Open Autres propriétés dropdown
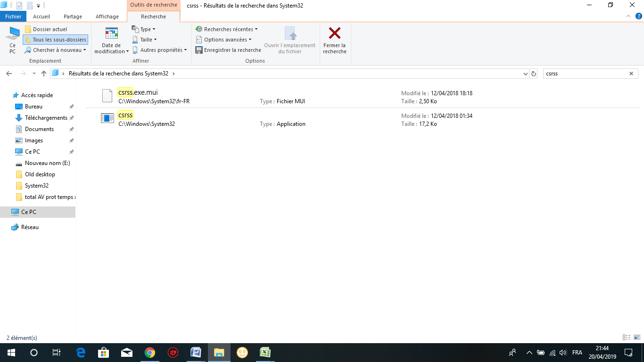 (x=159, y=50)
